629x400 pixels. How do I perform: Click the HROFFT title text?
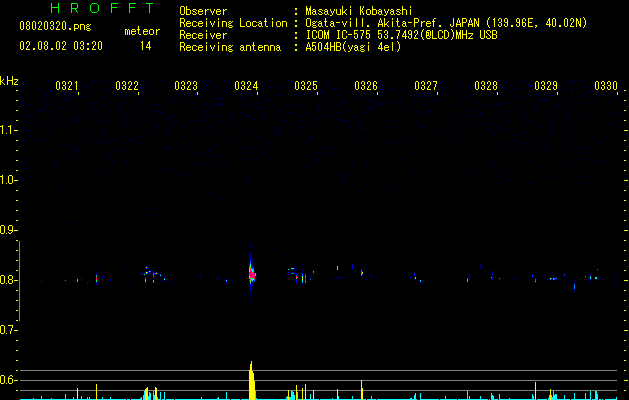pyautogui.click(x=102, y=8)
